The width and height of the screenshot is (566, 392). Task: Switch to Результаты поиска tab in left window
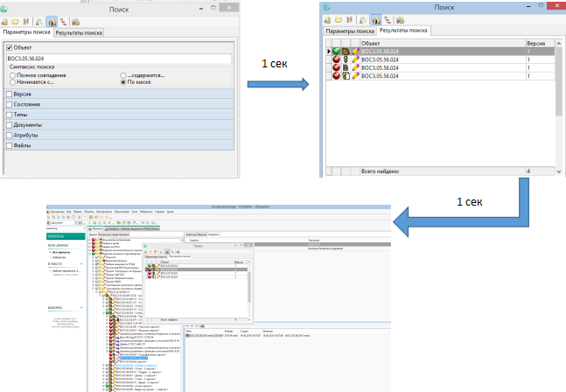pyautogui.click(x=80, y=32)
